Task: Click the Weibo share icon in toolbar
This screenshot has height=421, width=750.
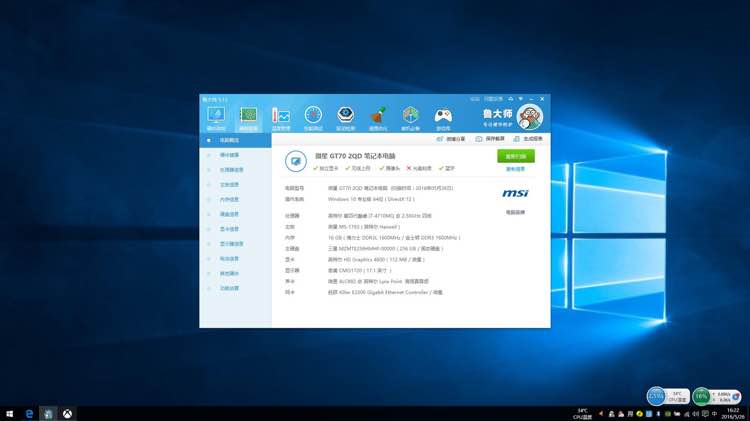Action: (x=440, y=139)
